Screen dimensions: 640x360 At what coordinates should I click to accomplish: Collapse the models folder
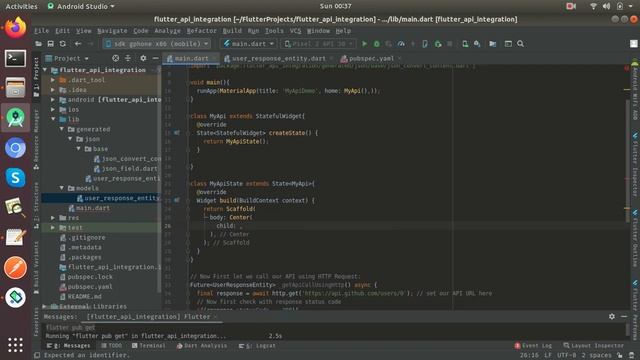(x=62, y=188)
